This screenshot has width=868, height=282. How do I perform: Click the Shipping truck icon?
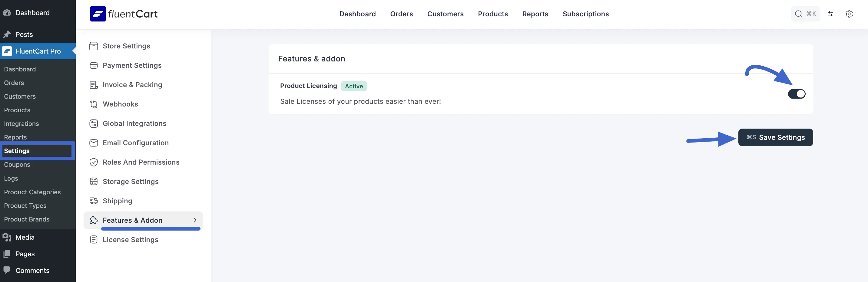[94, 201]
